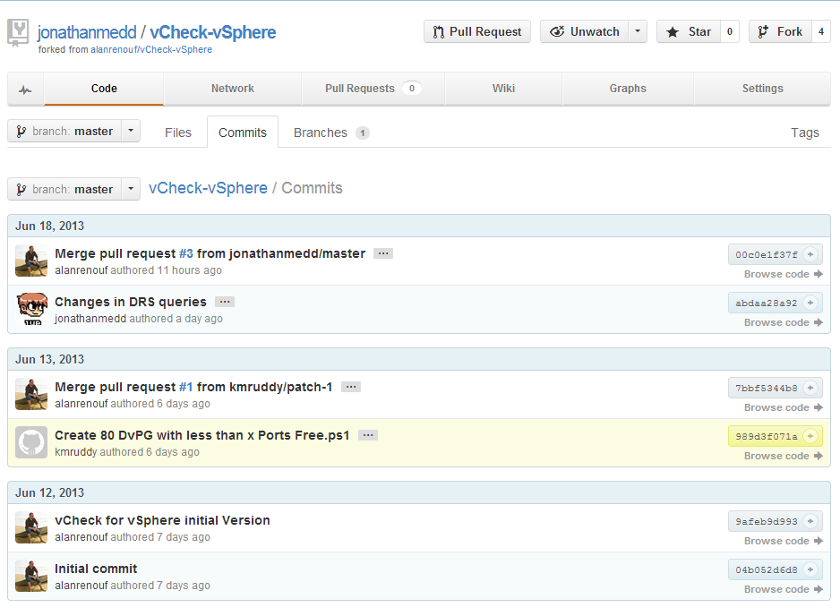The width and height of the screenshot is (840, 616).
Task: Open the upper branch: master selector
Action: 64,132
